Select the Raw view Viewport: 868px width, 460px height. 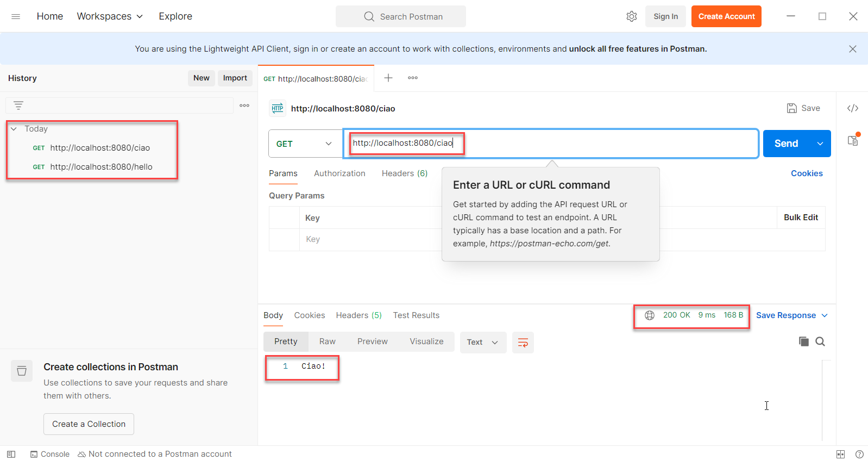point(328,341)
